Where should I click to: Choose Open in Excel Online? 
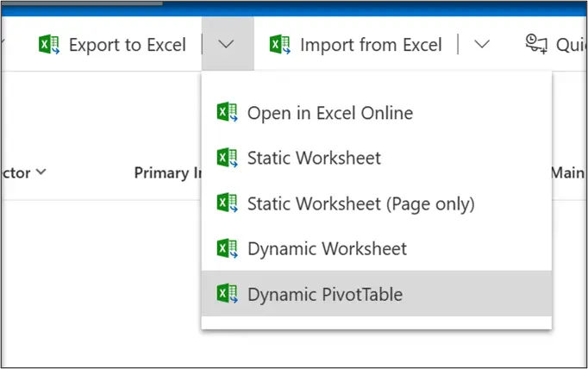coord(329,113)
